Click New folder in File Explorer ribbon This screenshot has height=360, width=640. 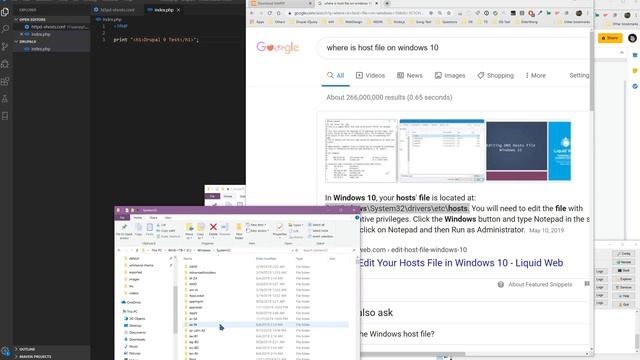[x=239, y=231]
